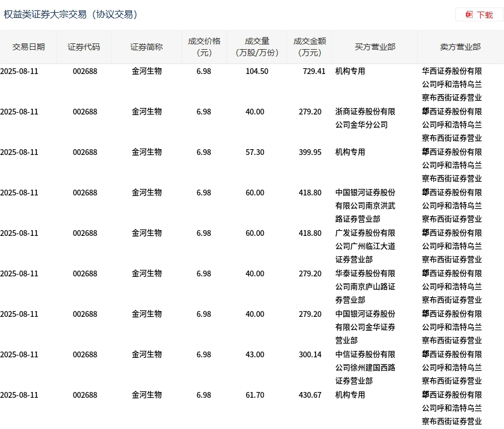The width and height of the screenshot is (504, 429).
Task: Click buyer 中国银河证券南京洪武路营业部
Action: (x=365, y=205)
